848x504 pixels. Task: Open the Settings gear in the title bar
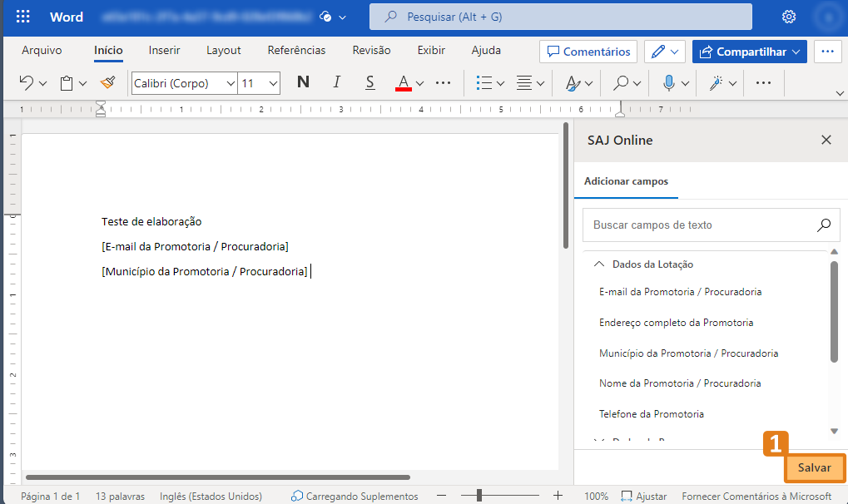[788, 16]
